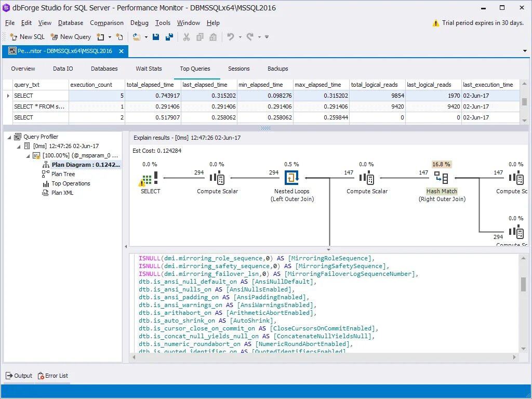Image resolution: width=532 pixels, height=399 pixels.
Task: Click the Undo arrow icon
Action: point(231,37)
